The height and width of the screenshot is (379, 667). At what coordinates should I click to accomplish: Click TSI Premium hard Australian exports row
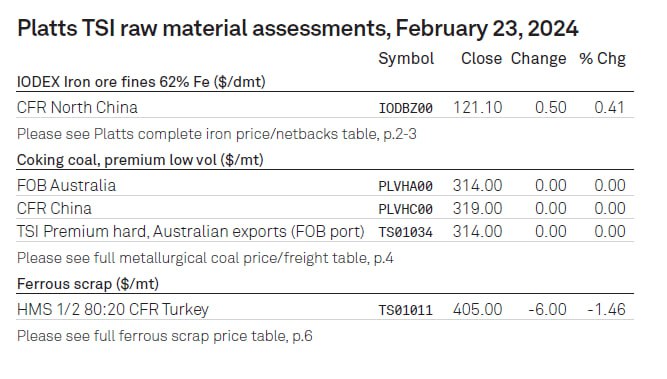click(x=325, y=231)
